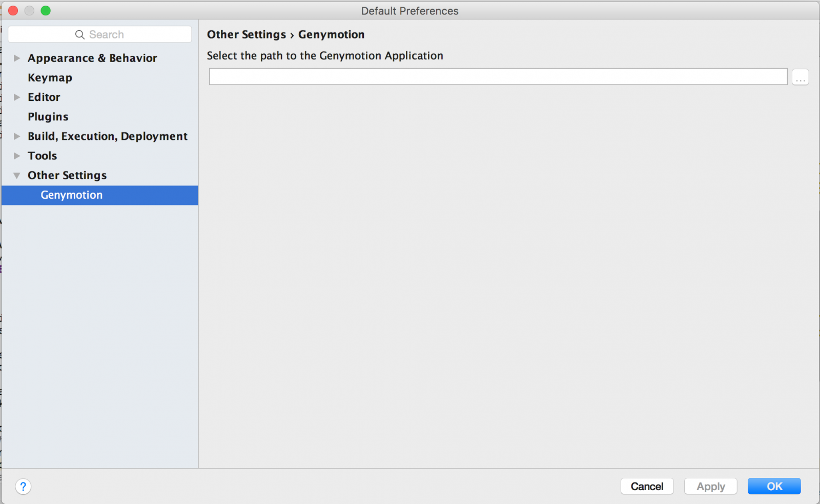Focus the Genymotion application path field
This screenshot has height=504, width=820.
click(498, 77)
